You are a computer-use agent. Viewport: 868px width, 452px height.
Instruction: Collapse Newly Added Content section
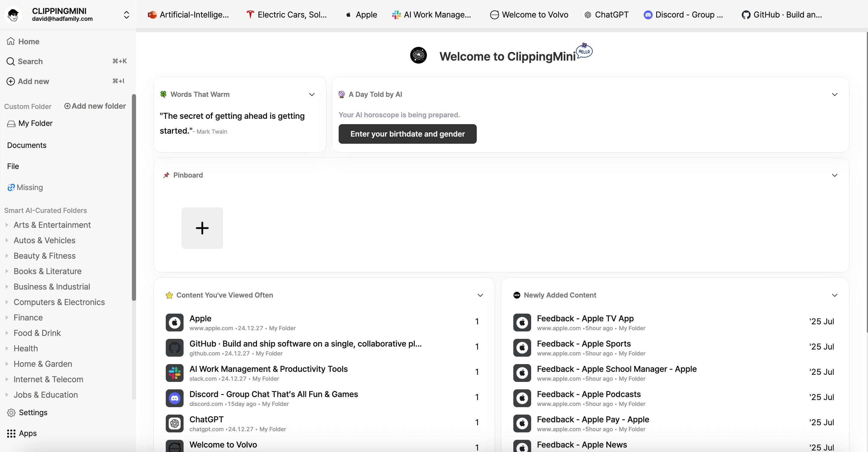[834, 295]
